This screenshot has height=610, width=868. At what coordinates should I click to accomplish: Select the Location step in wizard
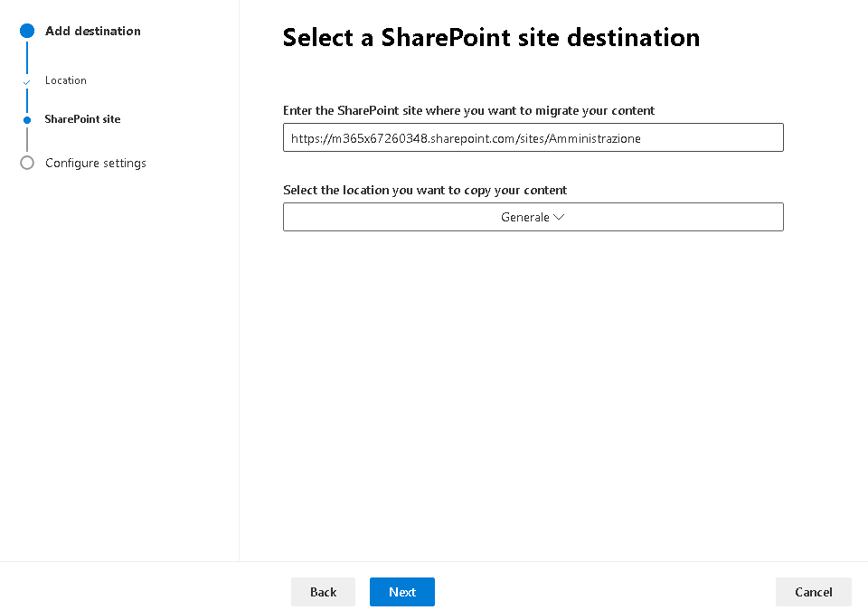[66, 80]
